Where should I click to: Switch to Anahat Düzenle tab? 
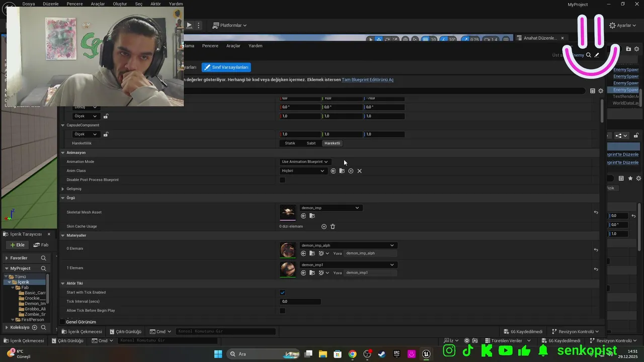pos(540,38)
